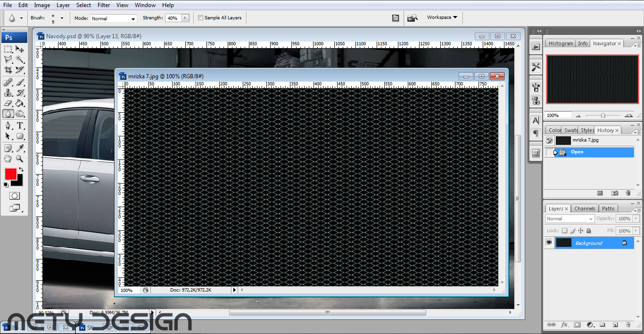This screenshot has height=334, width=644.
Task: Select the Clone Stamp tool
Action: [x=8, y=93]
